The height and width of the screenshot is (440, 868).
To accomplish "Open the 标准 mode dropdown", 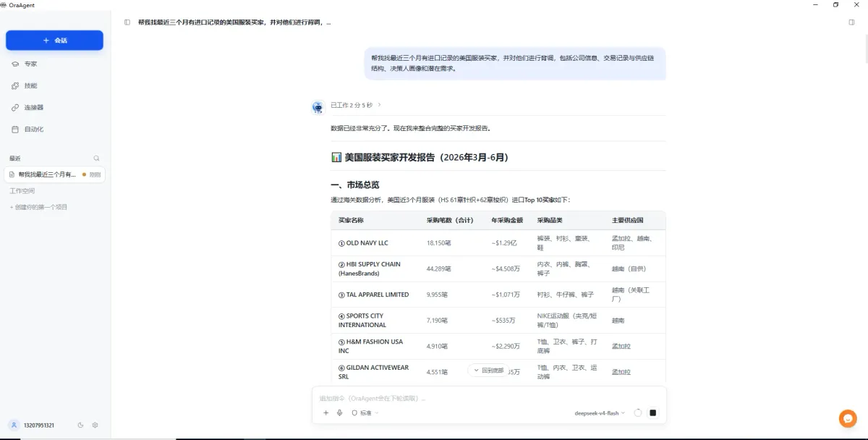I will point(365,412).
